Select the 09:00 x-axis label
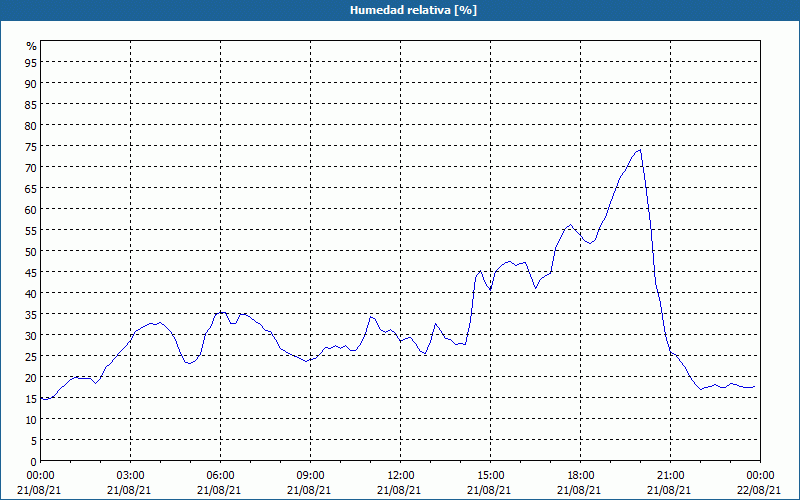This screenshot has height=500, width=800. [x=310, y=476]
